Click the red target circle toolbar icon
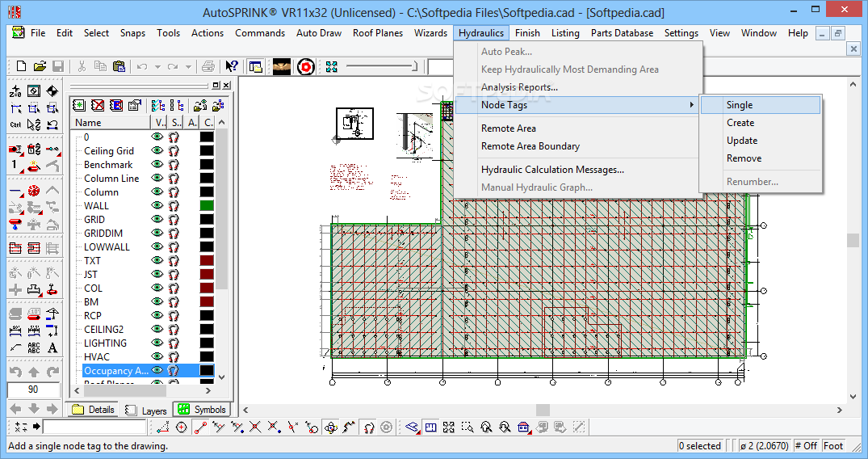868x459 pixels. (305, 67)
